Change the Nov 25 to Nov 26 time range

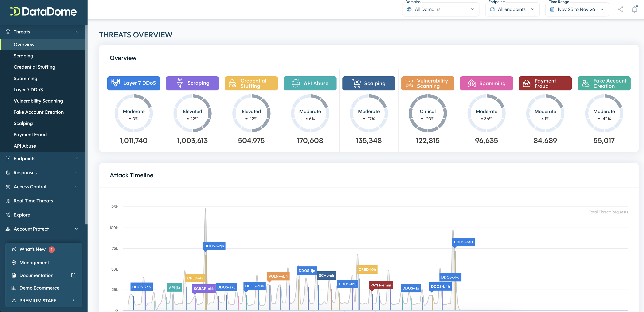pyautogui.click(x=577, y=9)
